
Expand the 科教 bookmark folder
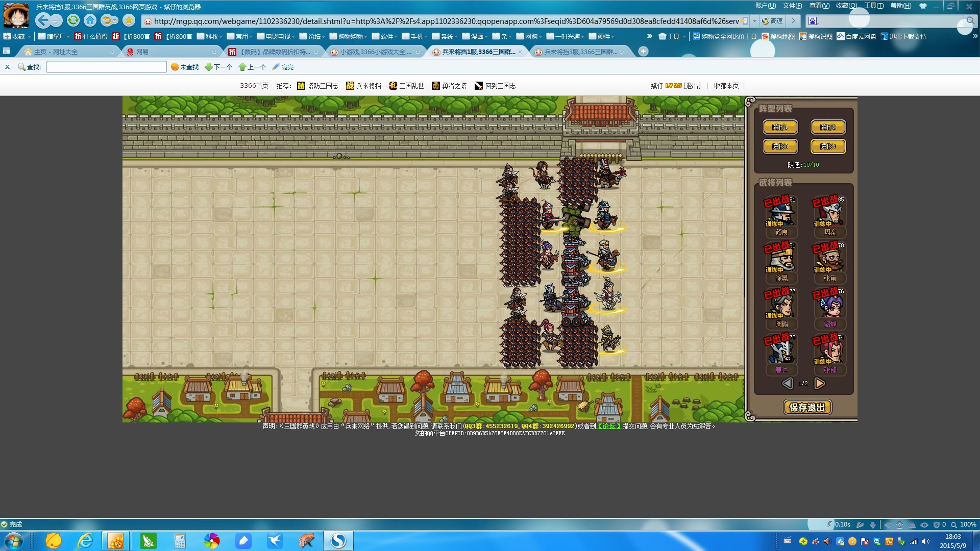[210, 36]
